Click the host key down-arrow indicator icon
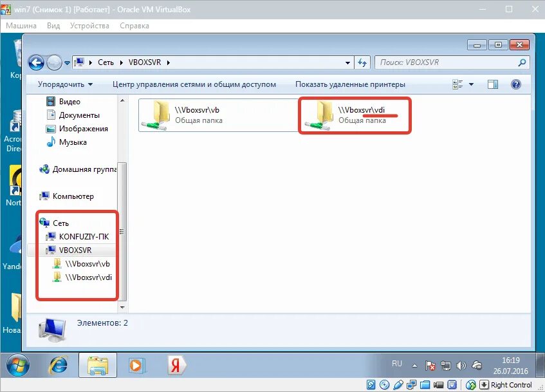 (484, 385)
